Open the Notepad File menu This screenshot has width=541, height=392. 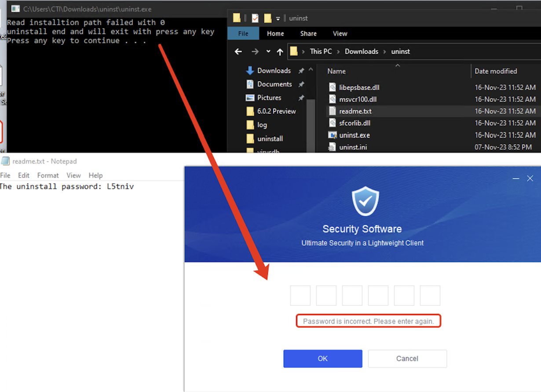click(x=5, y=175)
